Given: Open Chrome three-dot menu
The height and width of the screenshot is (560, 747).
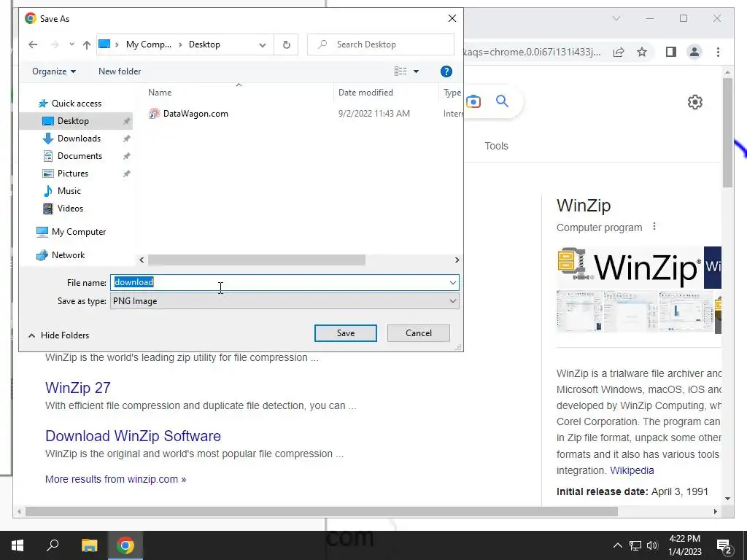Looking at the screenshot, I should (x=718, y=52).
